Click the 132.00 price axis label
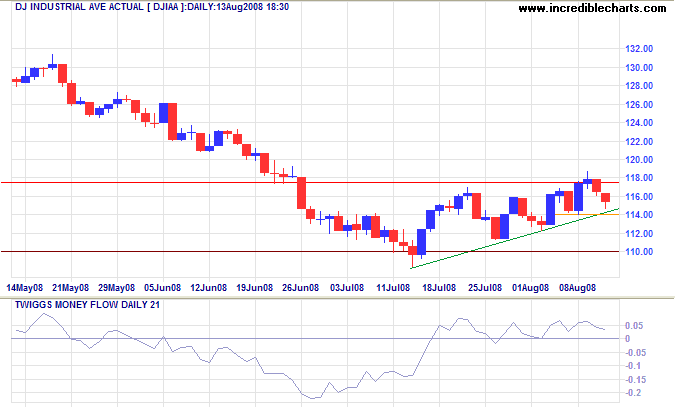The image size is (675, 410). 639,49
